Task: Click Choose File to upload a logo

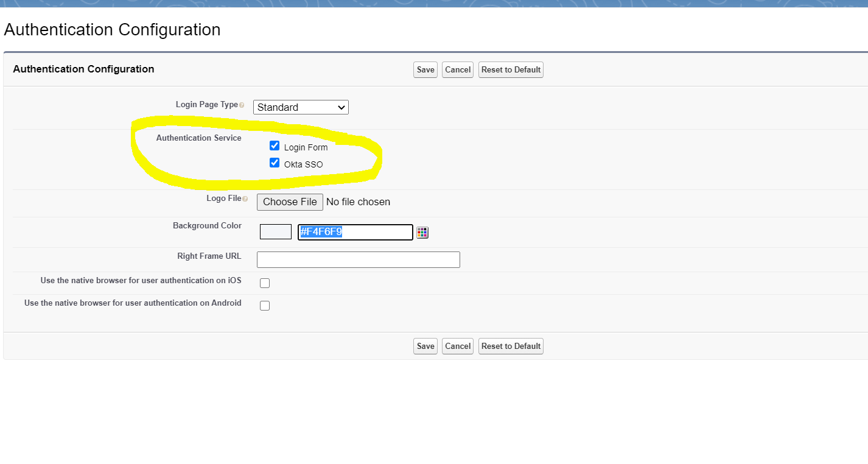Action: click(x=290, y=202)
